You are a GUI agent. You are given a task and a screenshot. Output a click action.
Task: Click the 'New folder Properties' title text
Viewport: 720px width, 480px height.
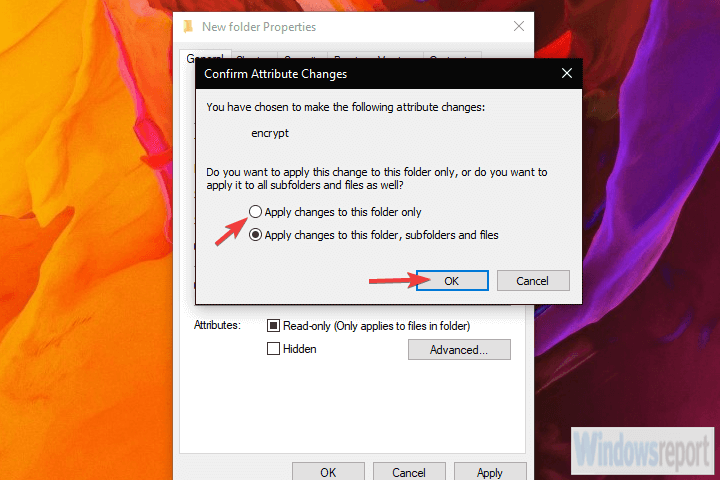point(259,27)
